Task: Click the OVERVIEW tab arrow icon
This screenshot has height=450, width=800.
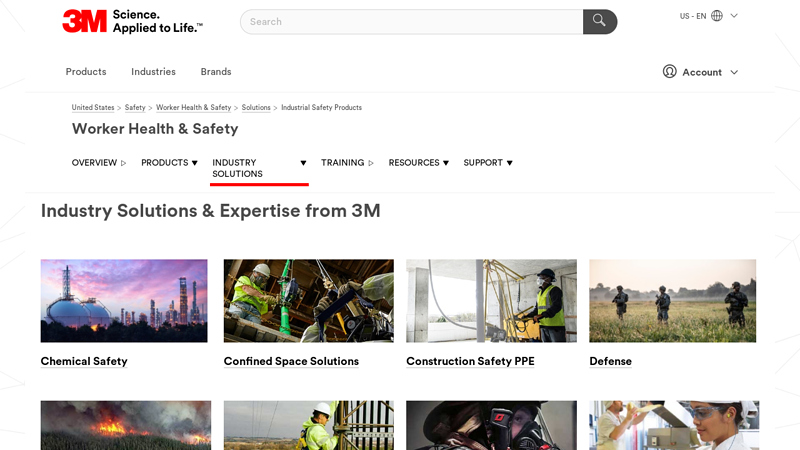Action: click(123, 163)
